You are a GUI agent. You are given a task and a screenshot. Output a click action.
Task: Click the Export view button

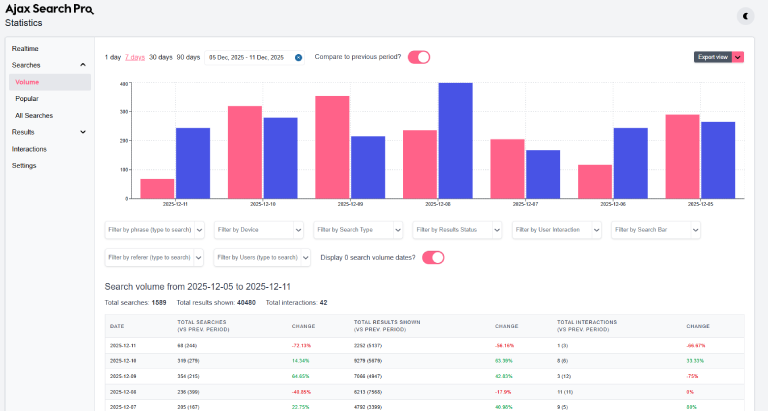713,57
